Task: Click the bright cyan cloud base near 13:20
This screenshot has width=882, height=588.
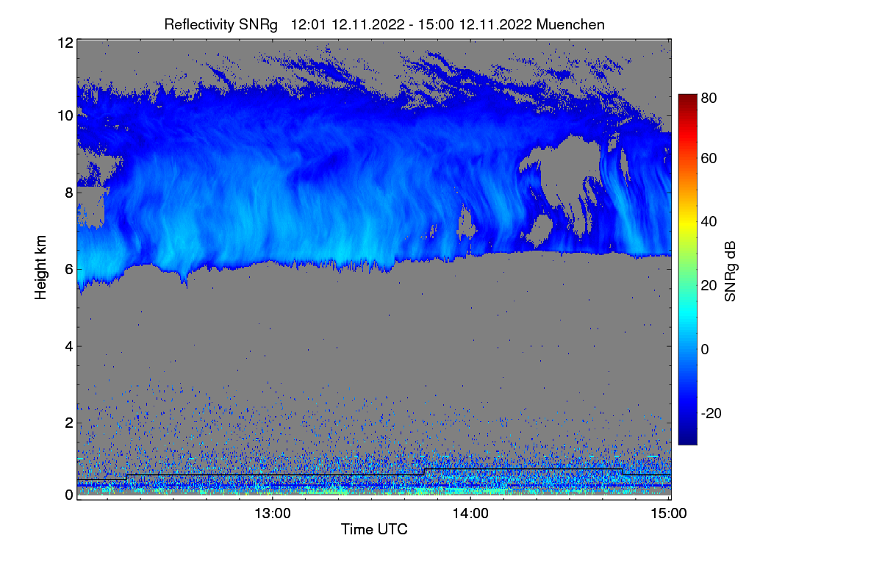Action: [x=340, y=255]
